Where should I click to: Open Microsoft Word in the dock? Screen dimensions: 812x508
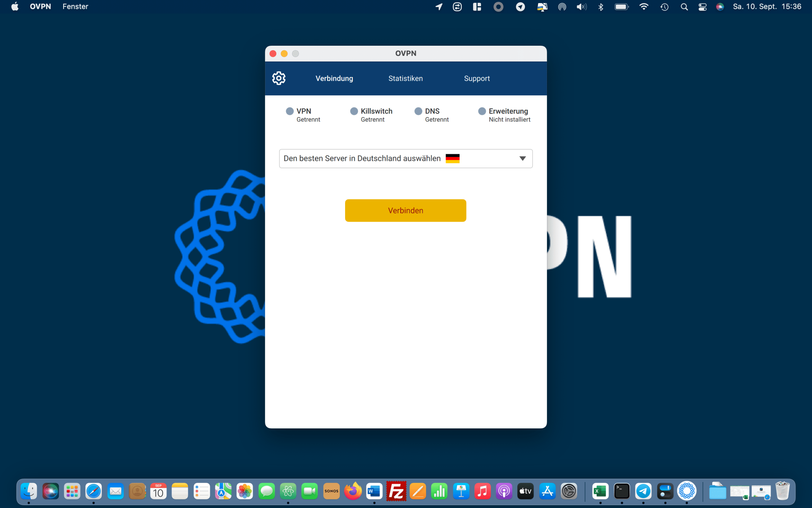[375, 491]
